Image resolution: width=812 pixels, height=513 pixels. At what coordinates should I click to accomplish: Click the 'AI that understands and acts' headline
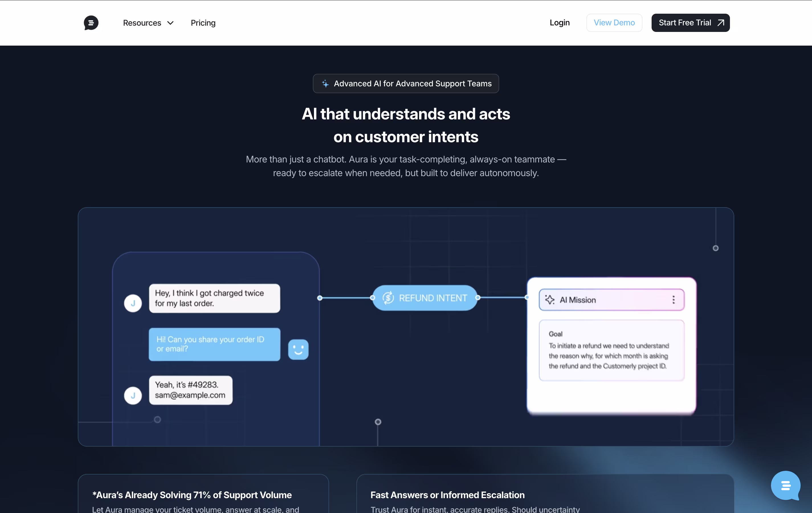pos(406,125)
